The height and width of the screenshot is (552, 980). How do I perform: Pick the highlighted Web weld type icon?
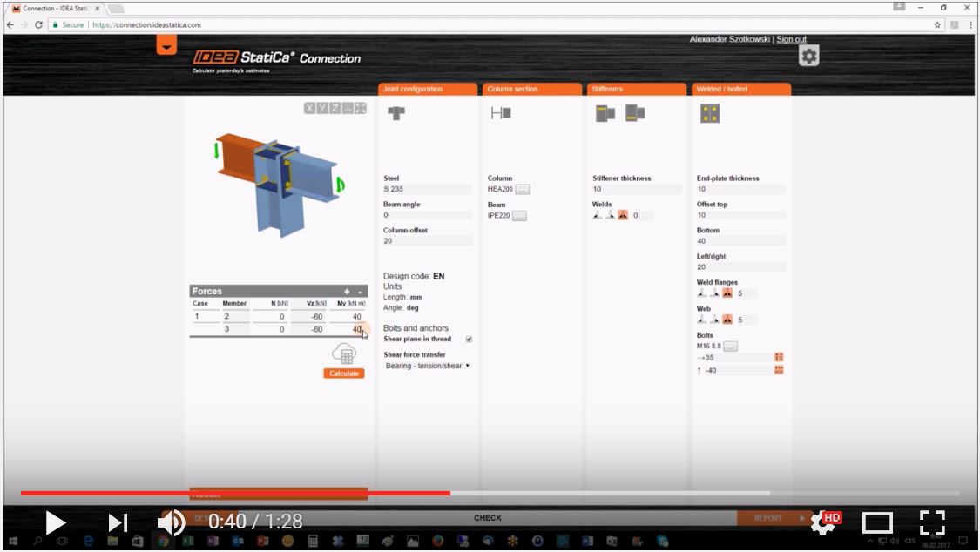click(x=727, y=320)
